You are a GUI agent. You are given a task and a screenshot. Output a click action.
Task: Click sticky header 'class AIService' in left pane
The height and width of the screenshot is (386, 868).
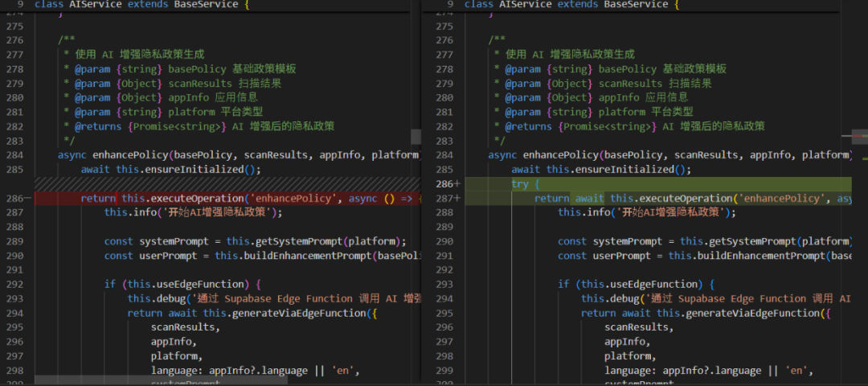pyautogui.click(x=141, y=5)
